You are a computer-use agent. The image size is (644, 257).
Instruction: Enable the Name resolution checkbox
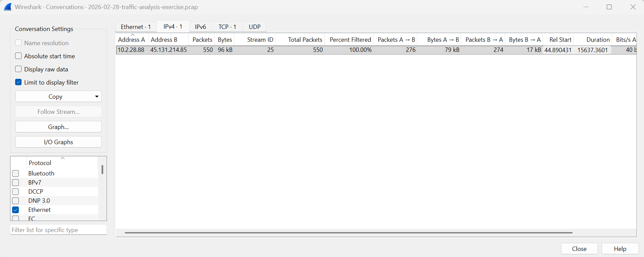pos(18,43)
